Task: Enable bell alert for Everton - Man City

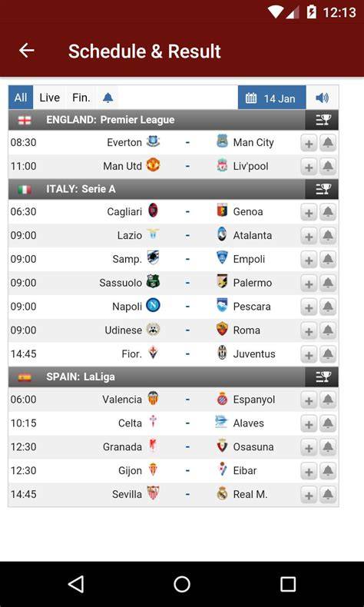Action: (x=328, y=143)
